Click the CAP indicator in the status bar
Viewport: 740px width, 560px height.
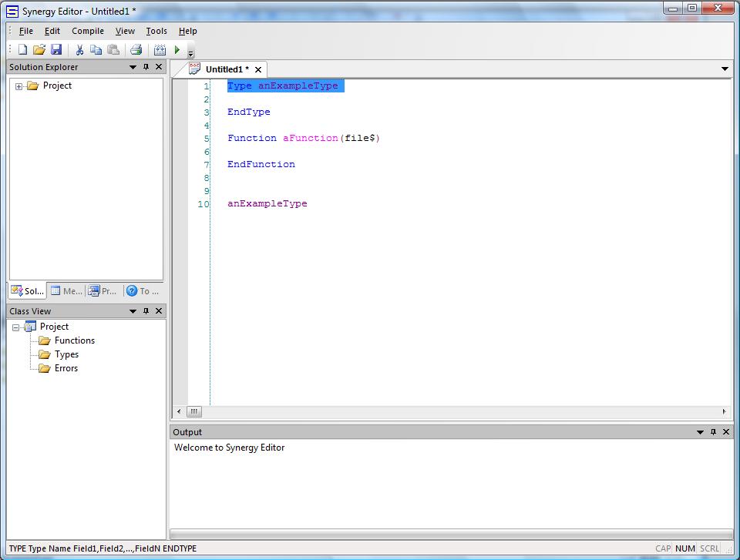click(x=663, y=548)
